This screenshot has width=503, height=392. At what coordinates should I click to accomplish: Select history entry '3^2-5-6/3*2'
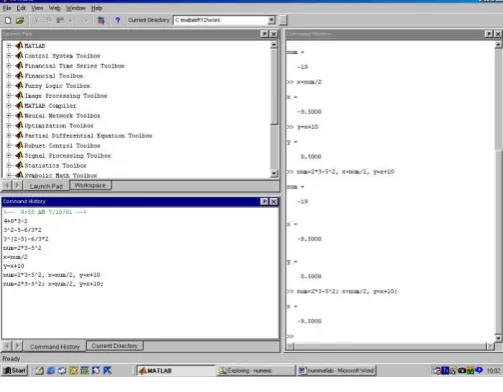[22, 230]
